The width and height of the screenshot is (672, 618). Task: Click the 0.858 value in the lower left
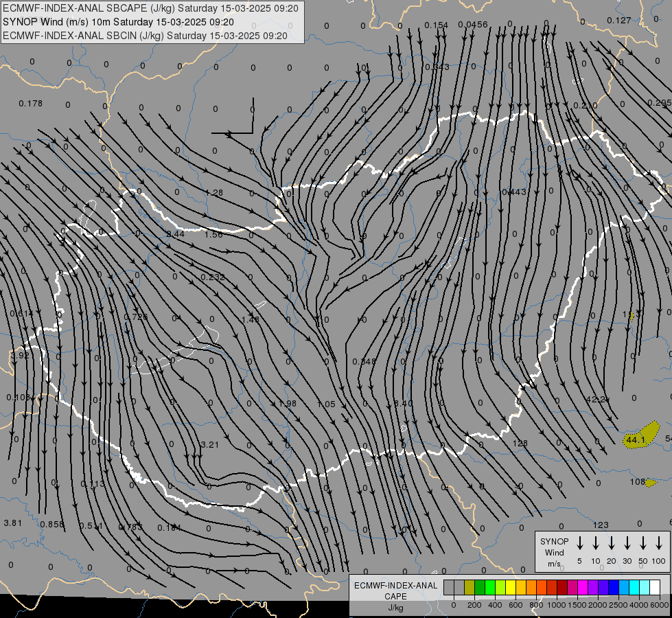pos(52,524)
